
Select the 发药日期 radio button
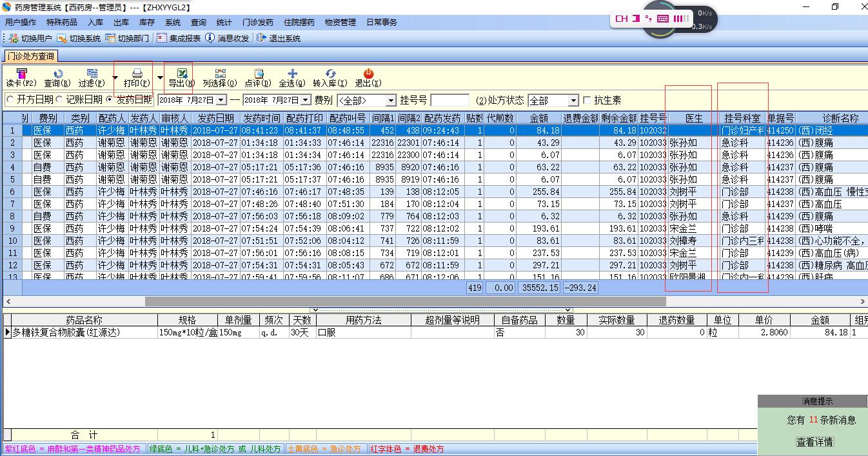[109, 100]
